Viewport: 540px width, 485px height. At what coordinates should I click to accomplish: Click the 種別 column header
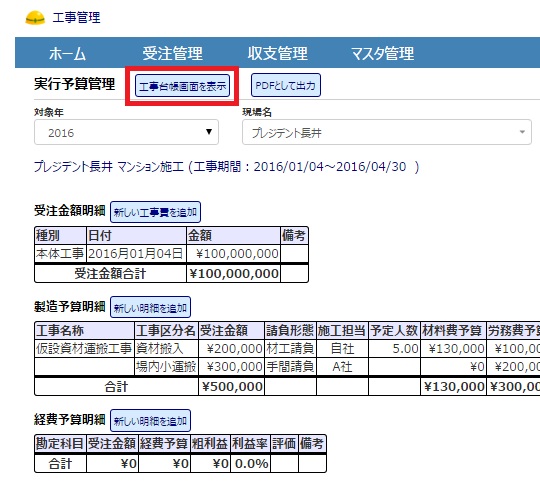point(60,236)
